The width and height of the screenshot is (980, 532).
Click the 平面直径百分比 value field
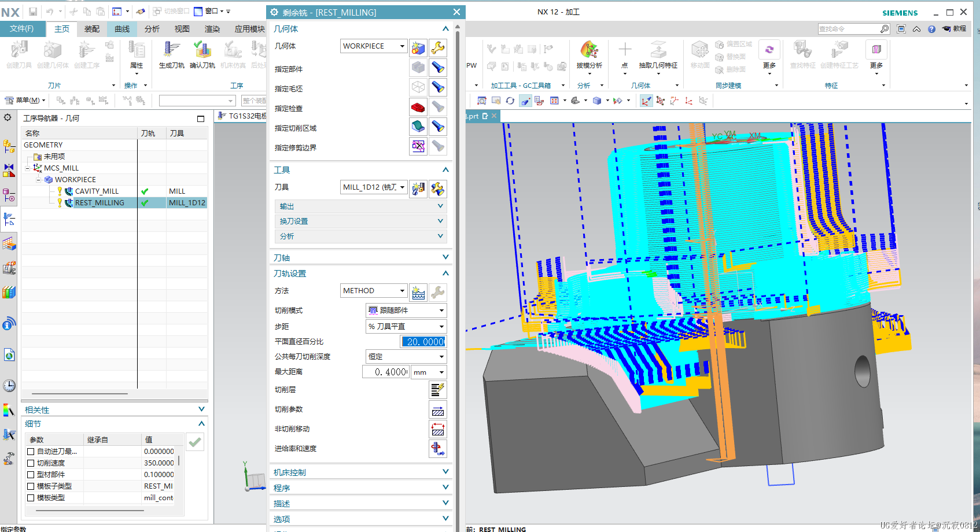423,342
